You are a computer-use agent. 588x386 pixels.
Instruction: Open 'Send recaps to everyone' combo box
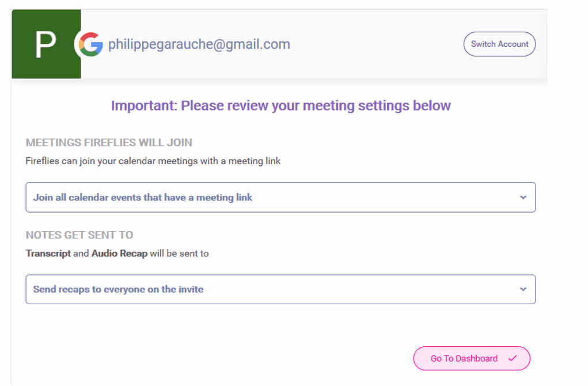click(280, 289)
